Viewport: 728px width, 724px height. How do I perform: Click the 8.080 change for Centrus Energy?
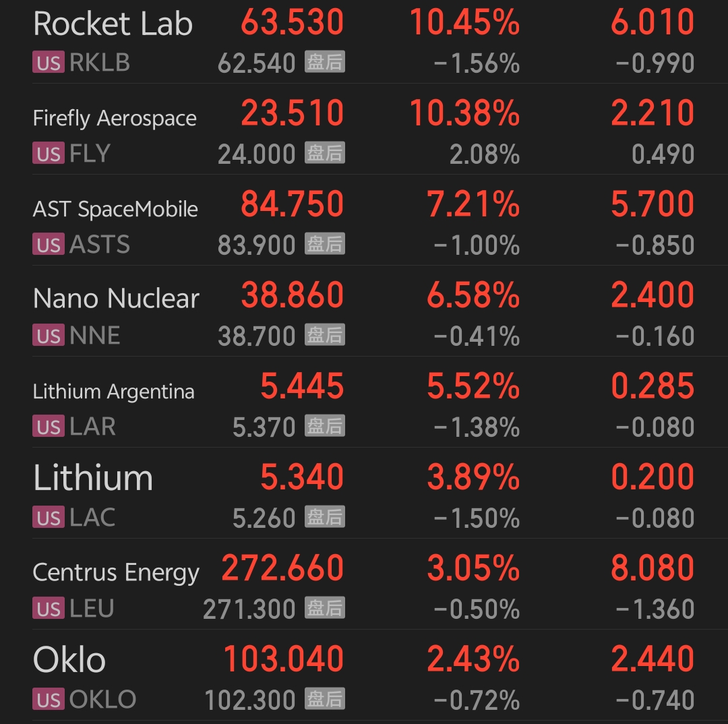click(x=653, y=568)
